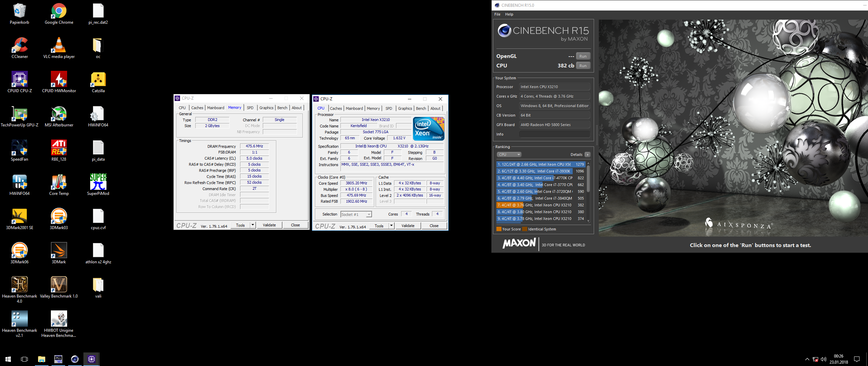Open Core Temp desktop shortcut
The image size is (868, 366).
click(59, 185)
